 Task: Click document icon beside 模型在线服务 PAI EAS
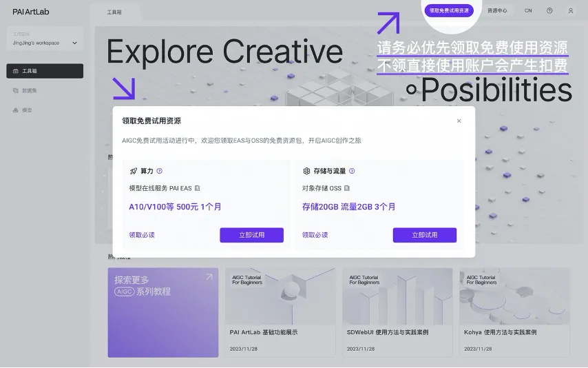coord(197,188)
